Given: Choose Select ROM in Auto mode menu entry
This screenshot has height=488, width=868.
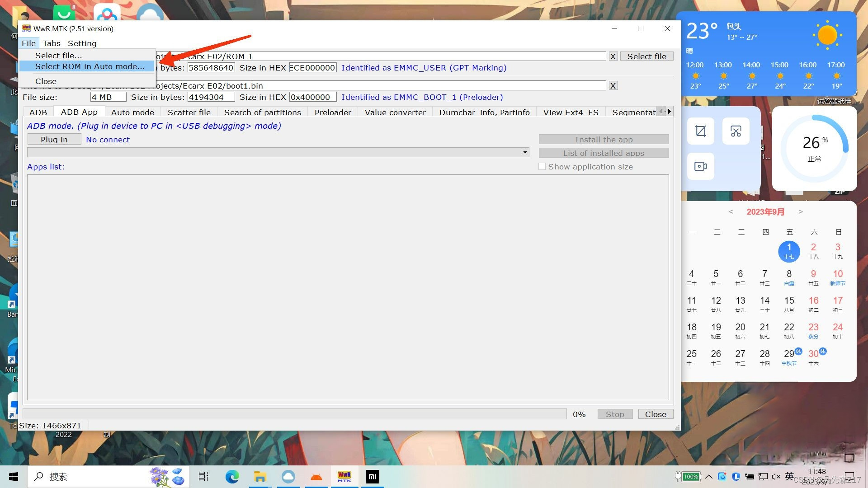Looking at the screenshot, I should (x=90, y=66).
